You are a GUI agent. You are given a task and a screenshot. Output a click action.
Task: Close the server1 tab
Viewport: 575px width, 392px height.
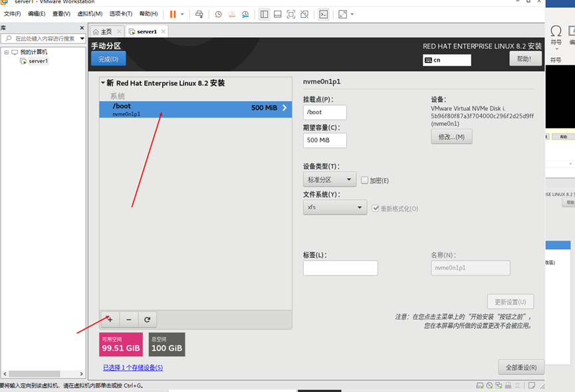coord(163,31)
